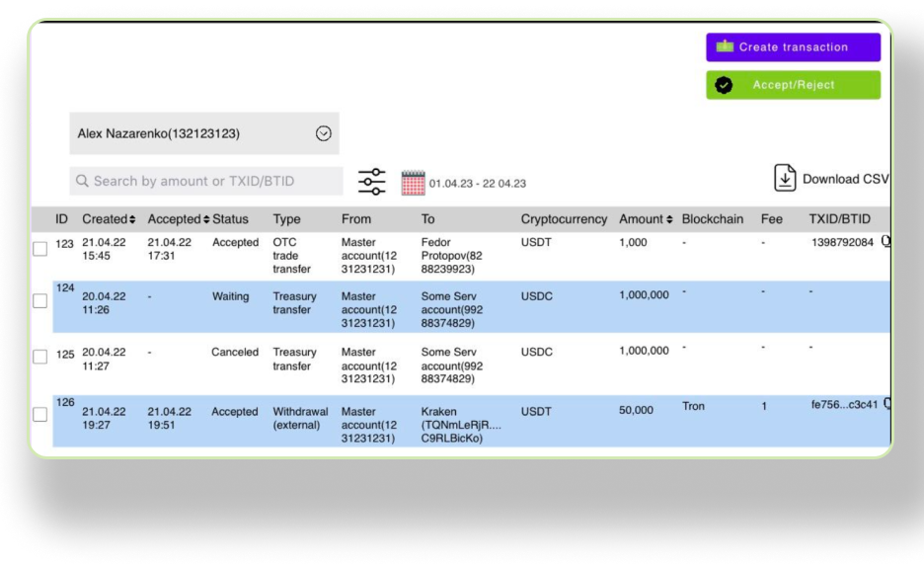Image resolution: width=924 pixels, height=569 pixels.
Task: Click the OTC trade transfer type cell
Action: click(291, 255)
